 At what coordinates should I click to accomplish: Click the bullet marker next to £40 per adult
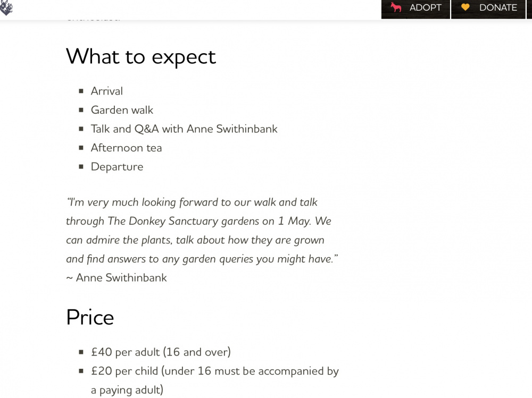(81, 352)
